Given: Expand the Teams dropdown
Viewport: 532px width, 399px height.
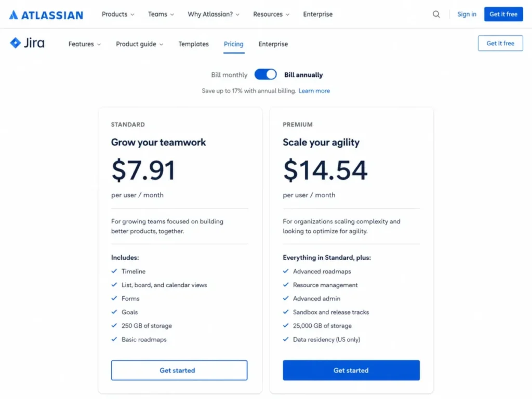Looking at the screenshot, I should click(161, 14).
